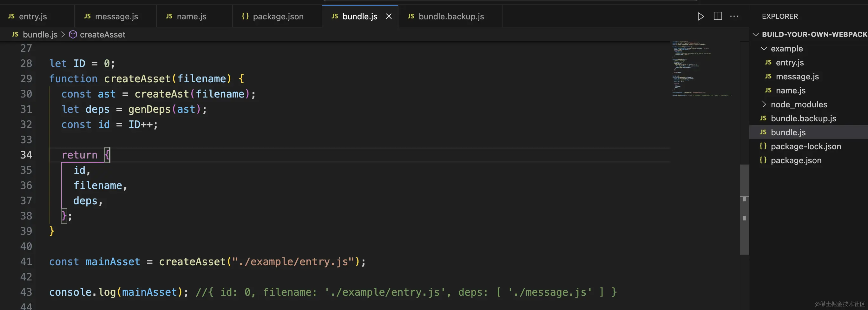
Task: Click the console.log statement on line 43
Action: point(119,292)
